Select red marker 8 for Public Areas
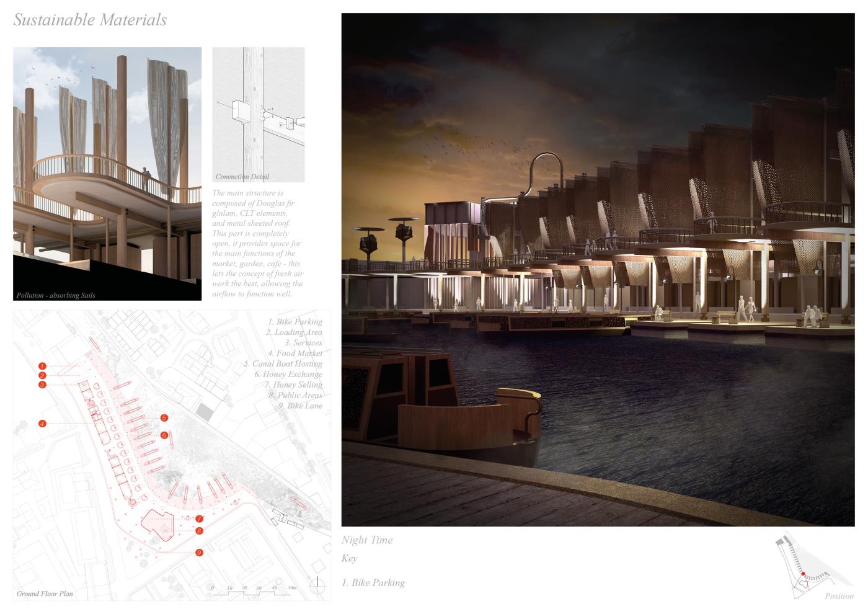 point(199,531)
